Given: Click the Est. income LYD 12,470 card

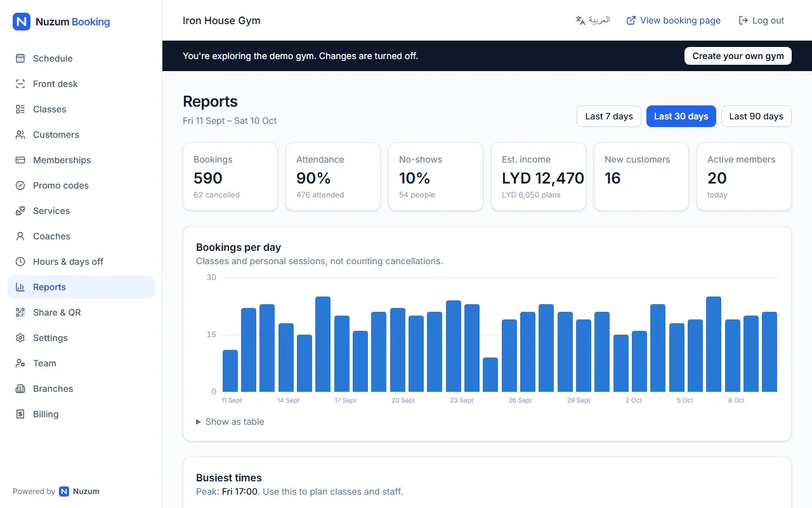Looking at the screenshot, I should click(539, 177).
